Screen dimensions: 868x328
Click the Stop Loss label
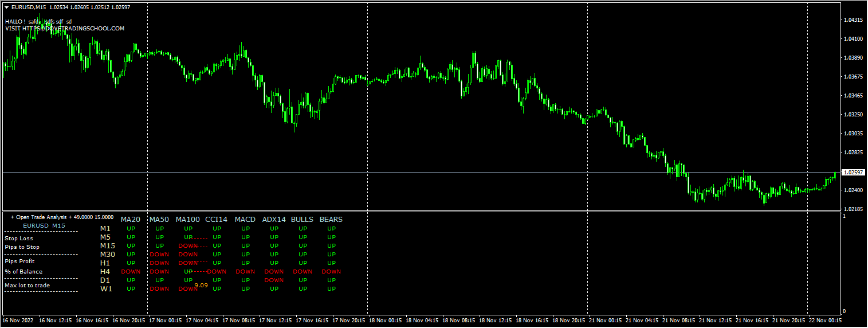[x=19, y=238]
